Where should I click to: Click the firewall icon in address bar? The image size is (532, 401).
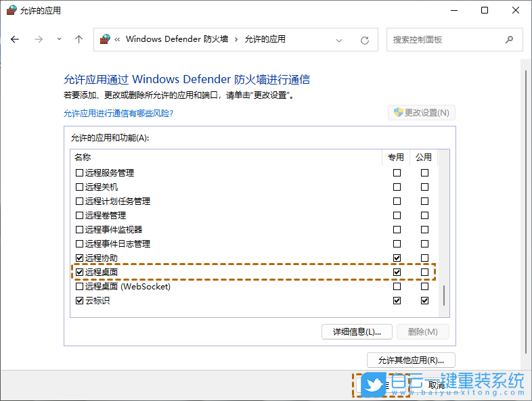click(x=105, y=40)
